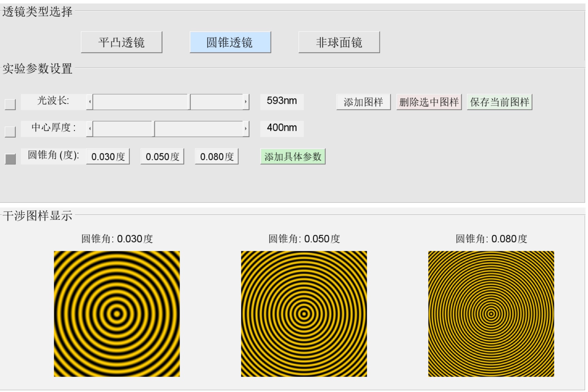
Task: Click the right arrow of 中心厚度 slider
Action: coord(246,129)
